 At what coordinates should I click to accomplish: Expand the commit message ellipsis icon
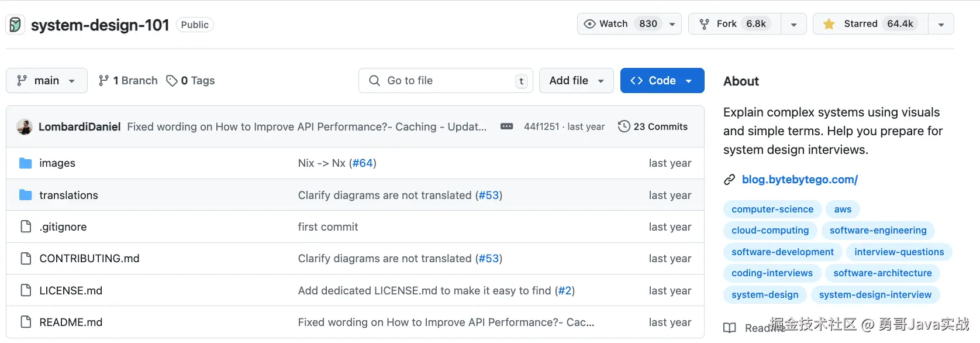coord(506,126)
